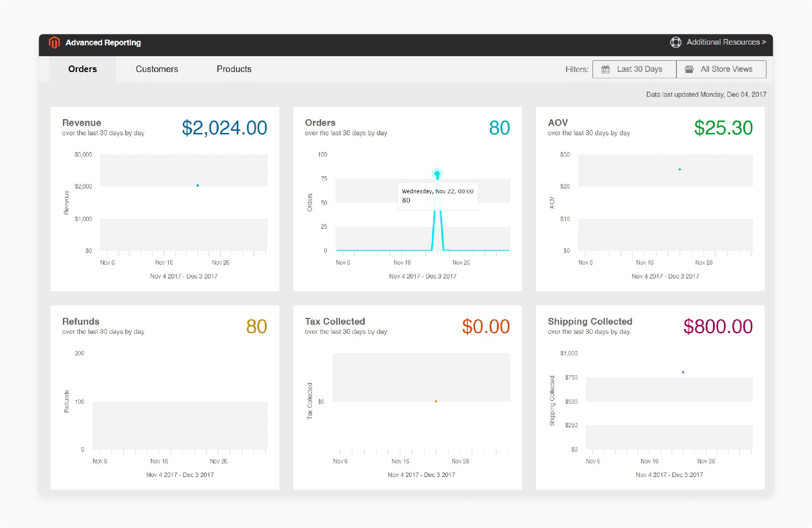Click the storefront icon in store filter
This screenshot has width=812, height=528.
coord(689,69)
